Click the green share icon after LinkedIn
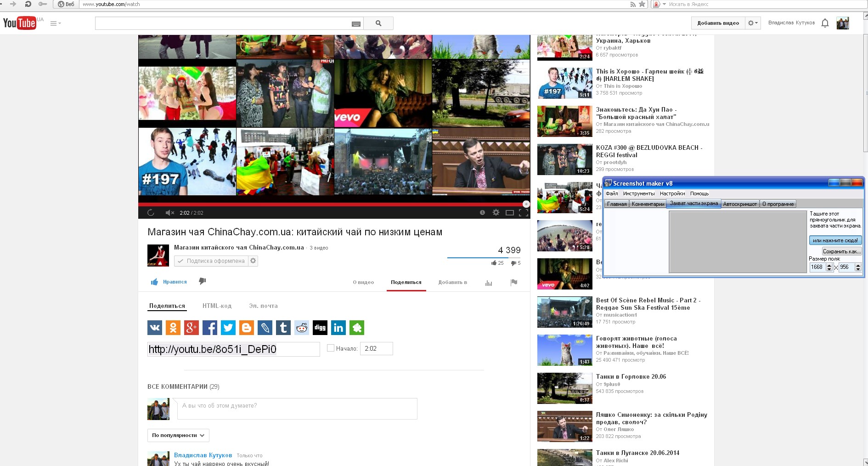Image resolution: width=868 pixels, height=466 pixels. (x=357, y=328)
